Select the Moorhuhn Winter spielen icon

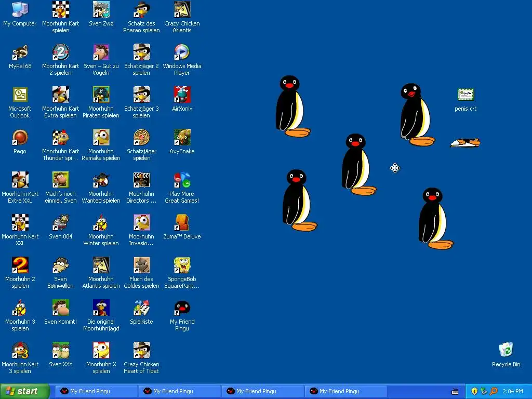pos(101,222)
